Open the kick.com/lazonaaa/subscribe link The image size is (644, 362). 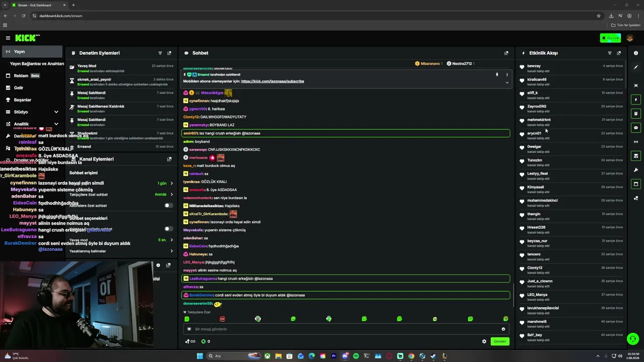(x=273, y=81)
